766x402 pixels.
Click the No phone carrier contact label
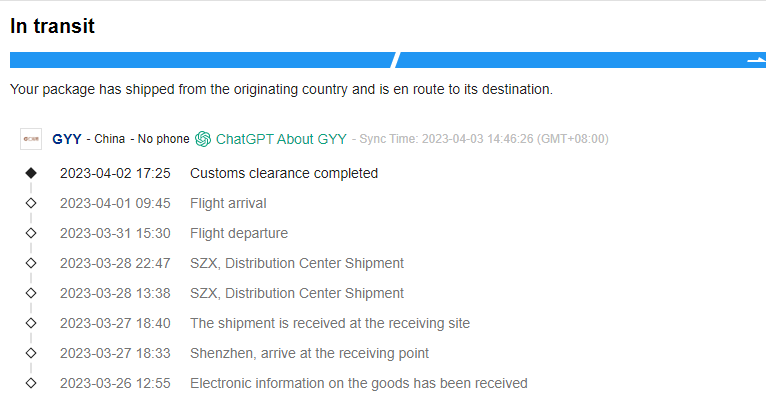coord(163,139)
